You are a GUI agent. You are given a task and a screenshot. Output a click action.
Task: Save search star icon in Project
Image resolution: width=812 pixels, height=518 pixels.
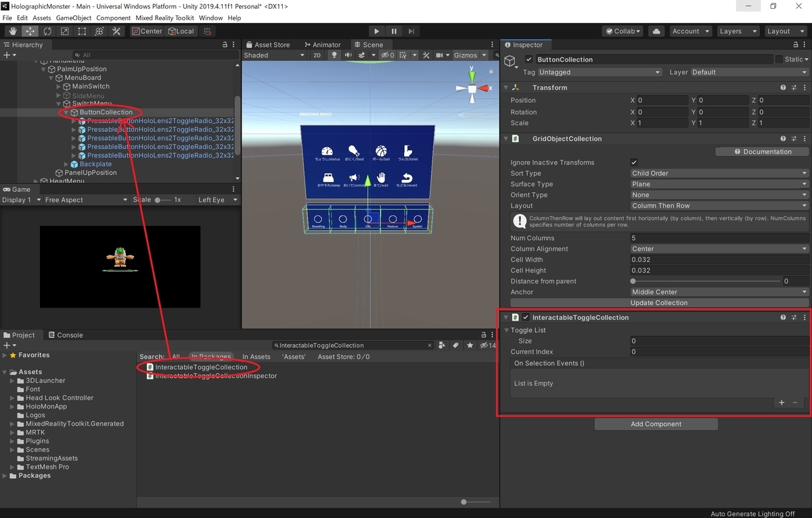click(x=469, y=345)
